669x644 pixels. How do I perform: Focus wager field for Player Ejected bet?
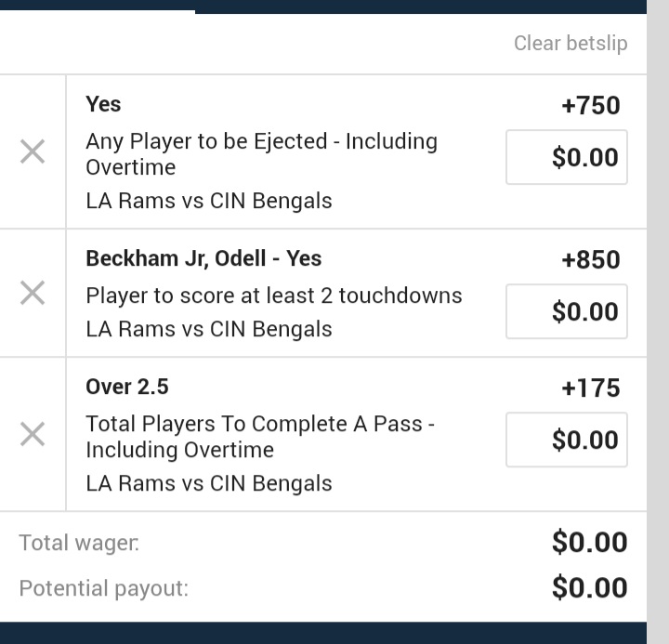click(x=566, y=158)
